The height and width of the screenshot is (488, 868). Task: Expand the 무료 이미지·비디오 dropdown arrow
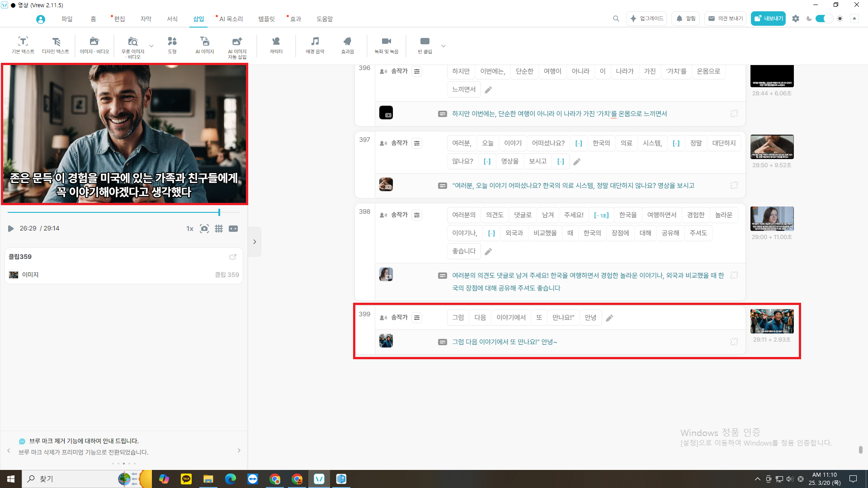(x=151, y=46)
